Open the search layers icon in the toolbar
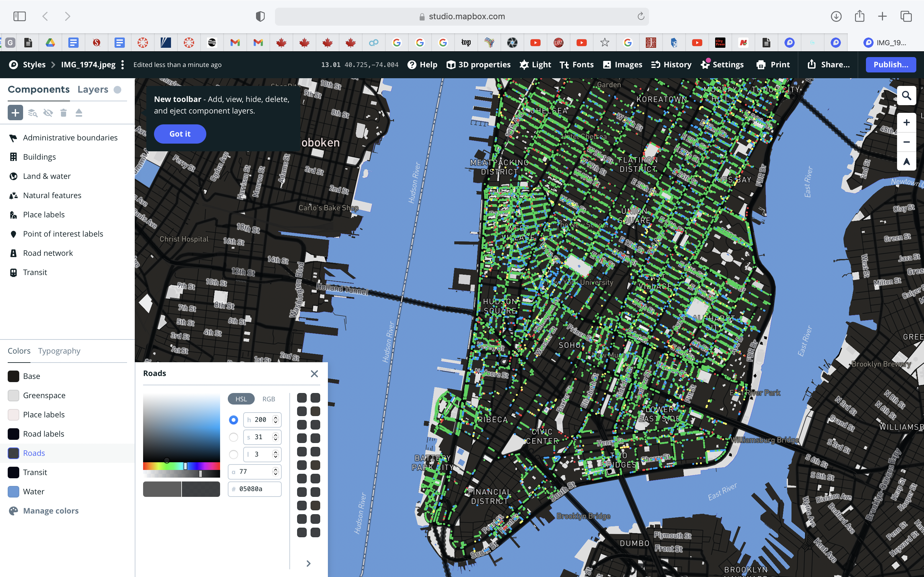Screen dimensions: 924x577 point(32,113)
